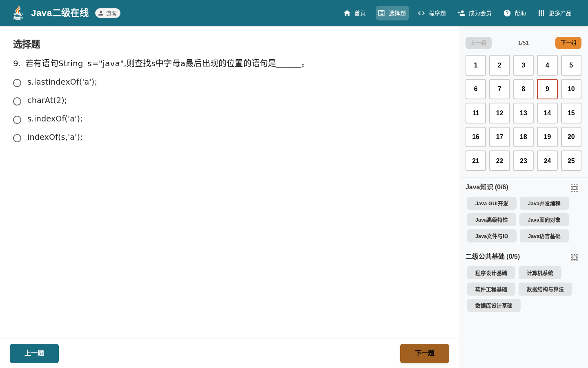The width and height of the screenshot is (588, 368).
Task: Load next group with 下一组
Action: pos(568,43)
